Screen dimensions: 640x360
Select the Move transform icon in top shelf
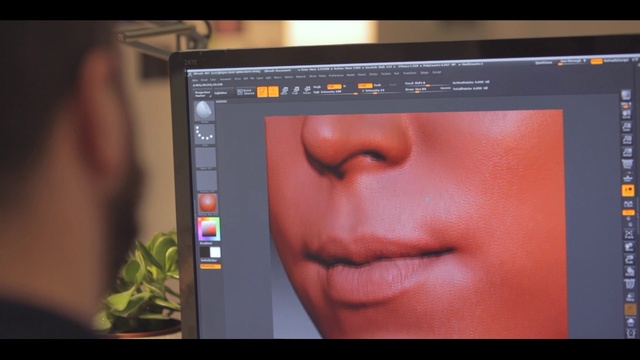click(x=284, y=91)
